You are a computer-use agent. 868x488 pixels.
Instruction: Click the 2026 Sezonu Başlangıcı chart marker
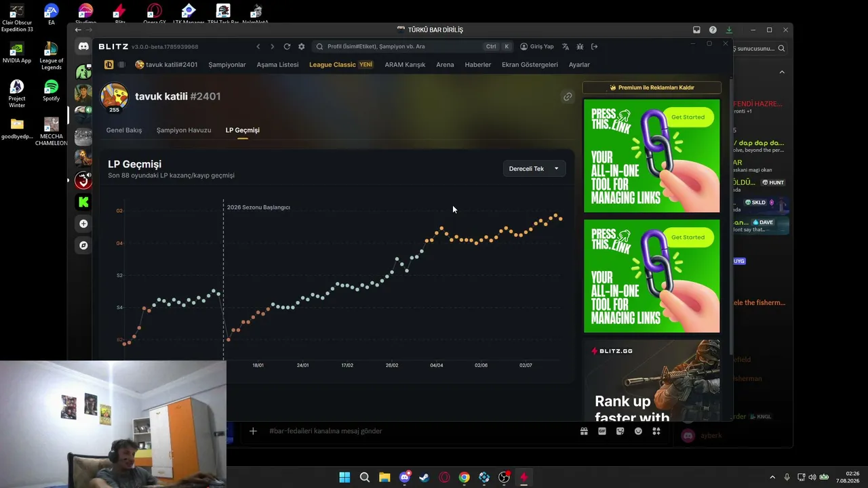pos(258,207)
